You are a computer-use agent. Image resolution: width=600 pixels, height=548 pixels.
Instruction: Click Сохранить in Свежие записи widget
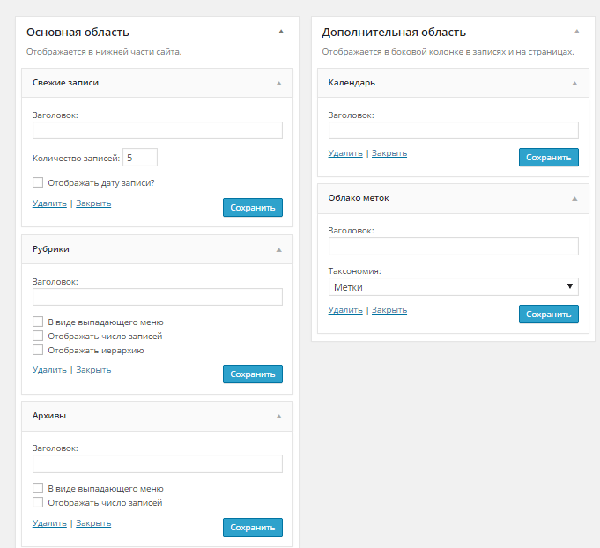252,208
